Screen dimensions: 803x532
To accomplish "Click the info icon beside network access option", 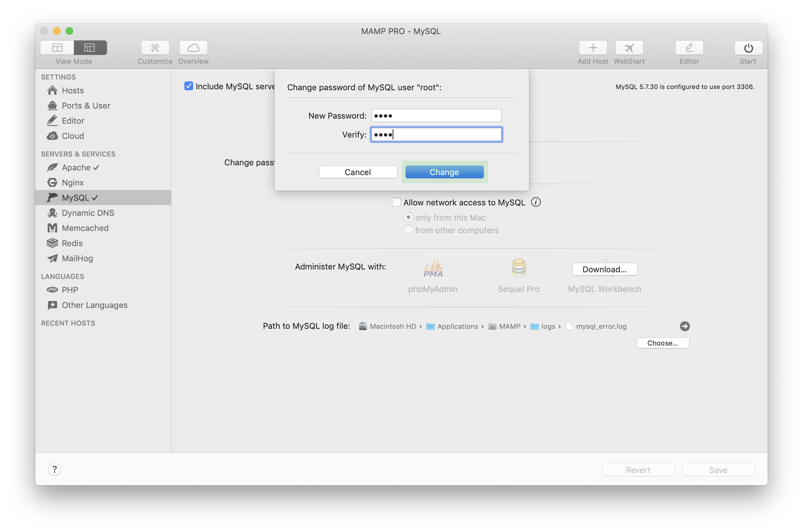I will [536, 202].
